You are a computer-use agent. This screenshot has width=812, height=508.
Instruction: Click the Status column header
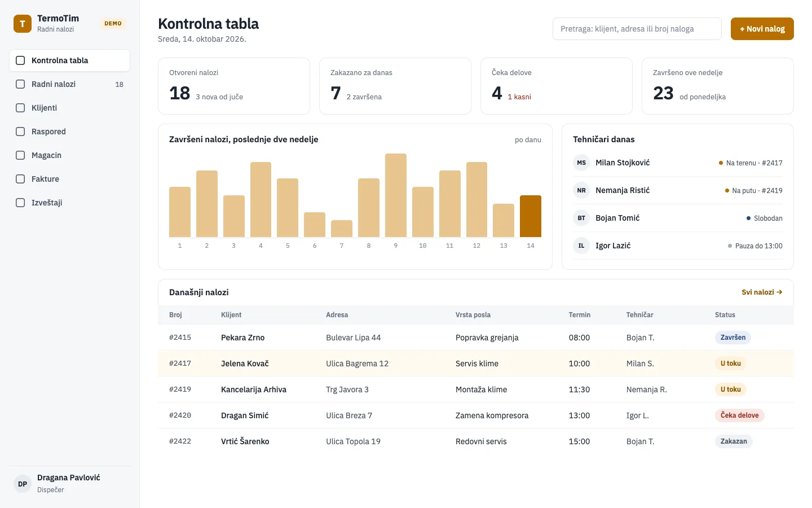coord(725,315)
